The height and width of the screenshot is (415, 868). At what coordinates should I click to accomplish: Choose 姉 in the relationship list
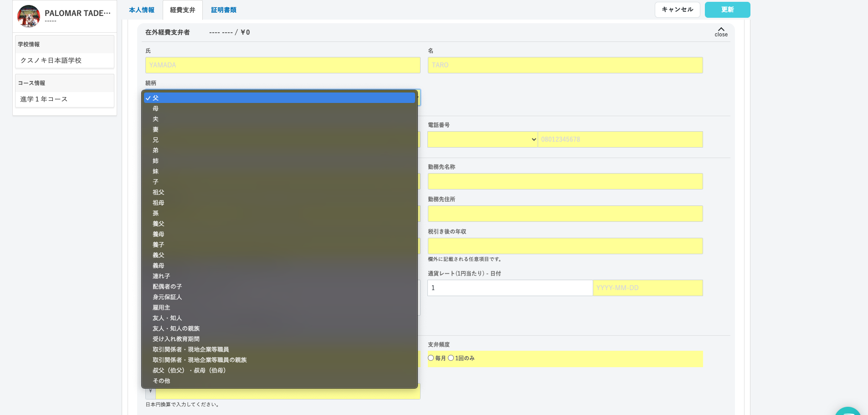coord(279,161)
